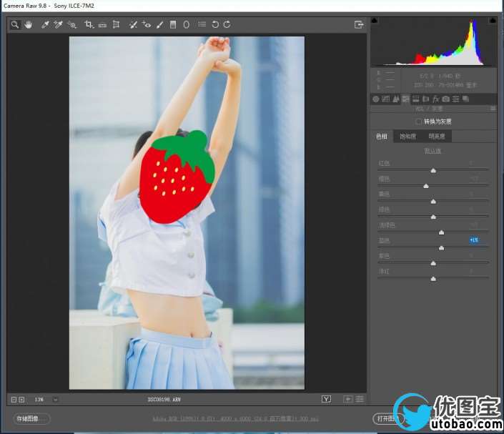Image resolution: width=504 pixels, height=434 pixels.
Task: Select the Straighten tool
Action: (102, 25)
